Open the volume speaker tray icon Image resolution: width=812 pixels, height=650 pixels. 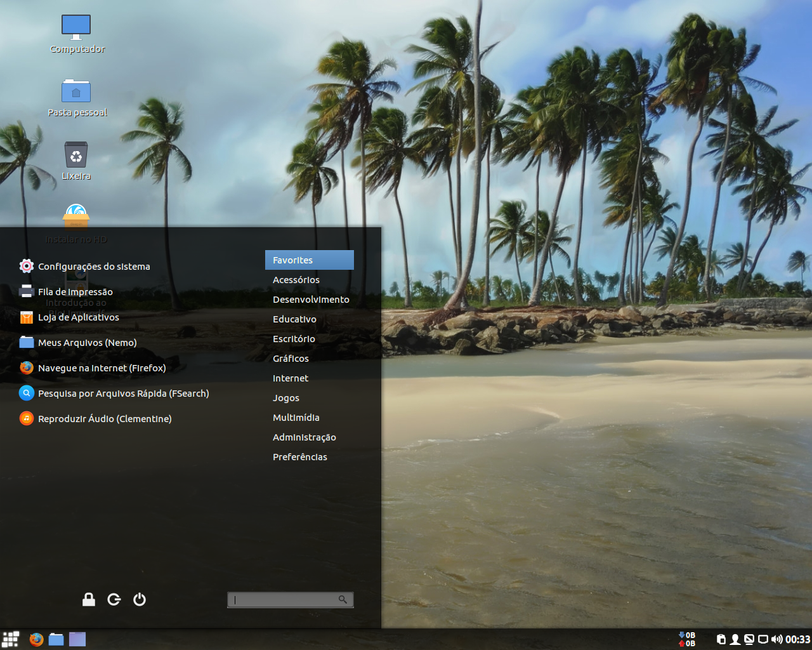(777, 639)
